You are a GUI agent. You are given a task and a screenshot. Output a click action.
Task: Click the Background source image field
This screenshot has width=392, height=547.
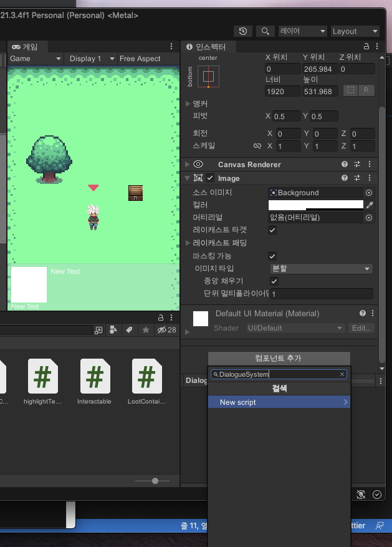coord(316,193)
